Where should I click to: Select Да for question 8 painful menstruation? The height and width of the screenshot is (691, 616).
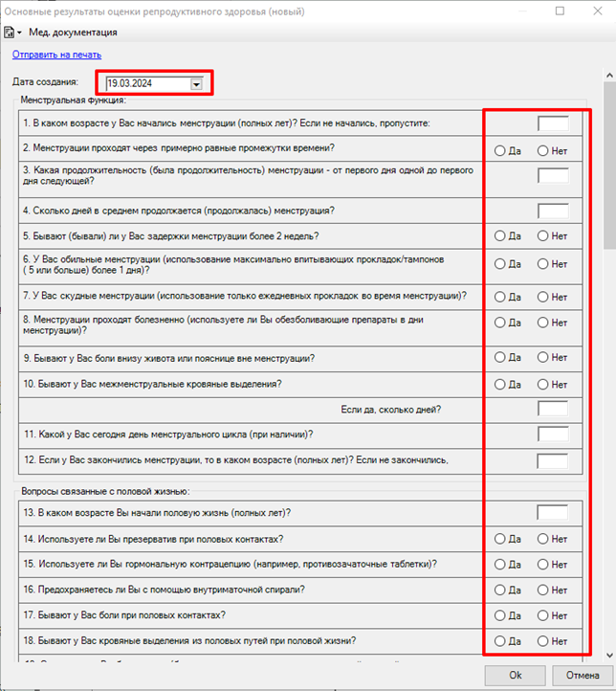coord(508,323)
